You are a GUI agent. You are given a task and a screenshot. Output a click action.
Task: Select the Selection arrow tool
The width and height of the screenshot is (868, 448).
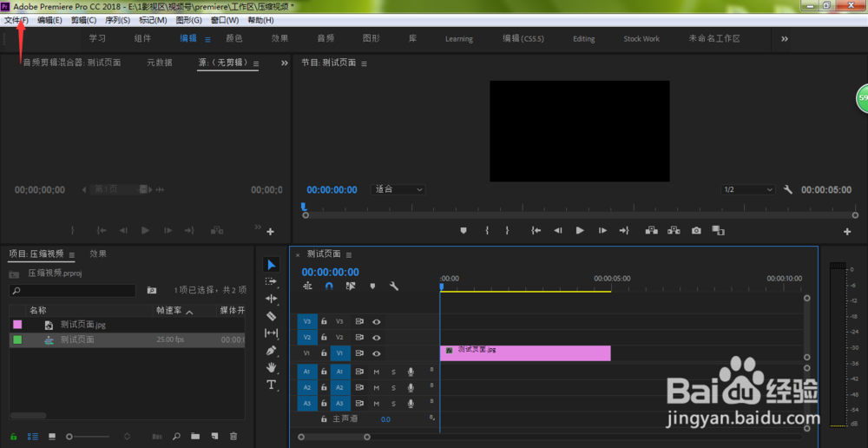click(x=271, y=265)
